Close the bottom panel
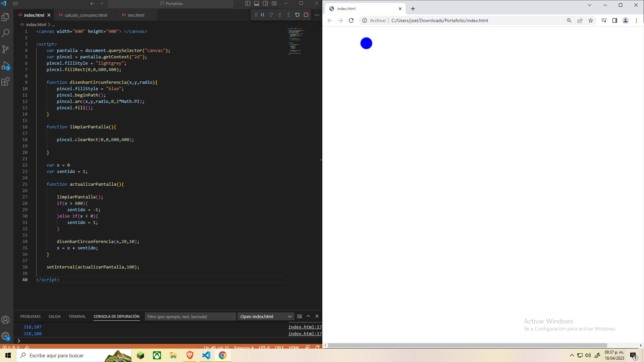644x362 pixels. pos(317,316)
